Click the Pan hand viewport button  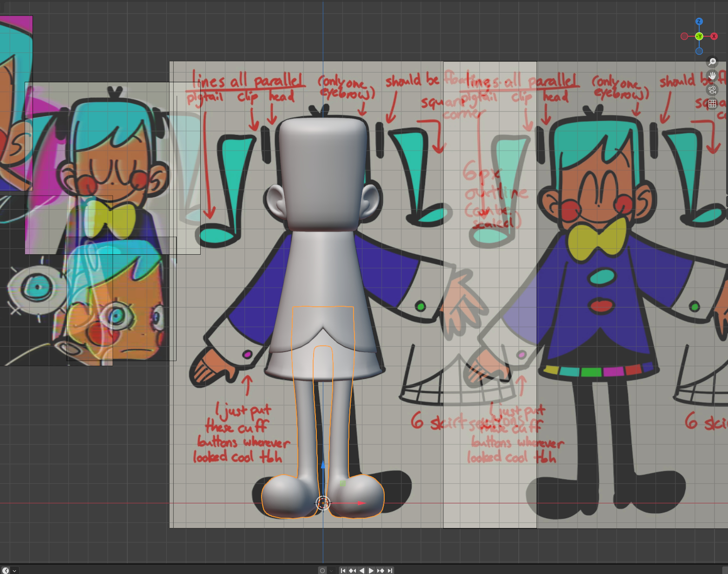point(712,75)
